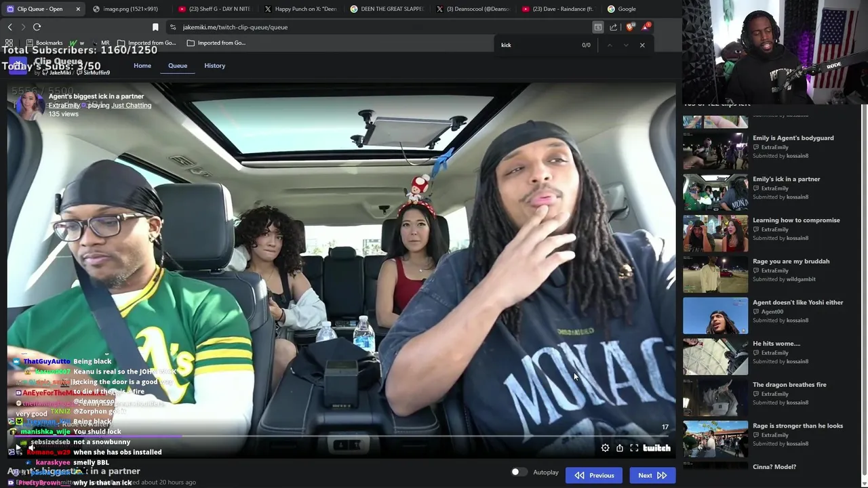Screen dimensions: 868x488
Task: Click the ExtraEmily channel link in player
Action: pyautogui.click(x=64, y=106)
